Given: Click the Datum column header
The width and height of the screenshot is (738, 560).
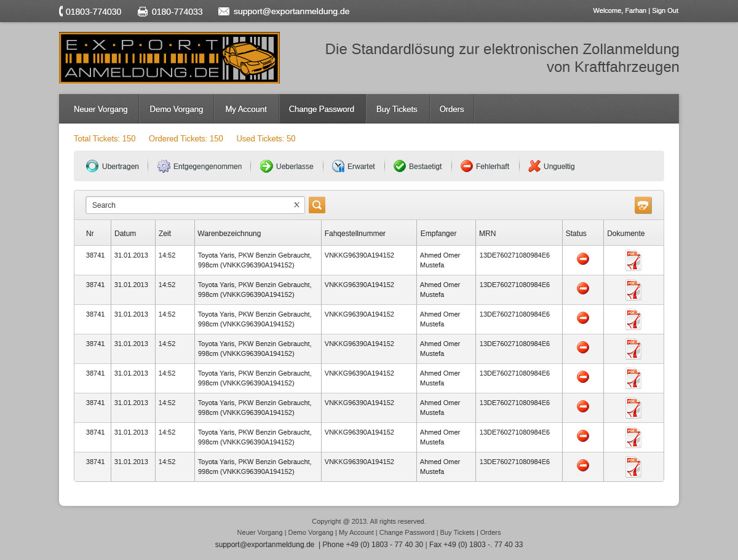Looking at the screenshot, I should [x=125, y=234].
